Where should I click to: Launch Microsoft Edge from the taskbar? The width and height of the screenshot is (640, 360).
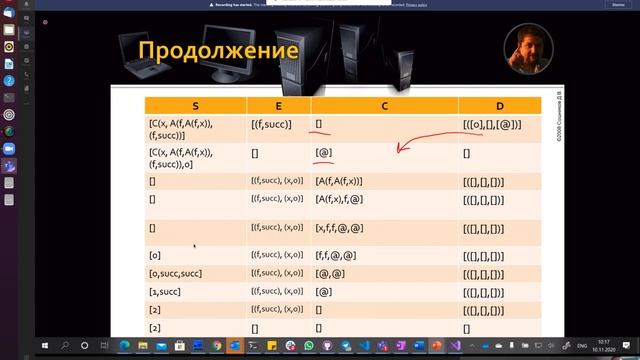tap(124, 346)
